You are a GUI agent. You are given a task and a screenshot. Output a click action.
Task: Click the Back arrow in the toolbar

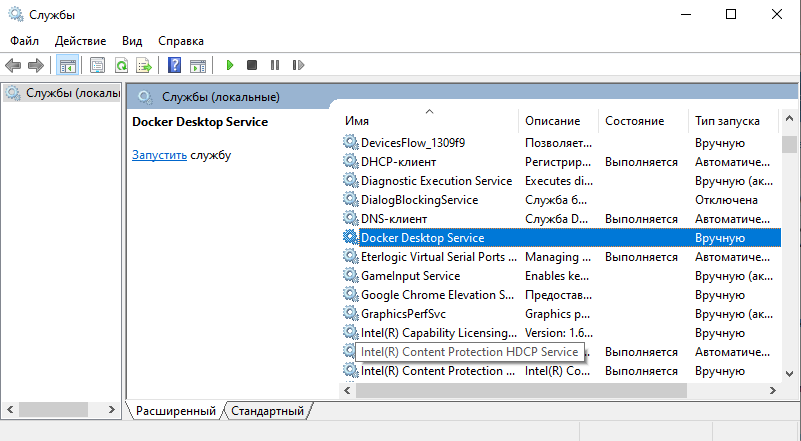[x=13, y=65]
